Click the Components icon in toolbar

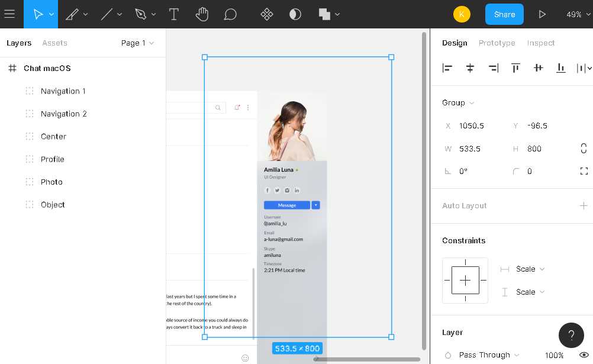[x=267, y=14]
